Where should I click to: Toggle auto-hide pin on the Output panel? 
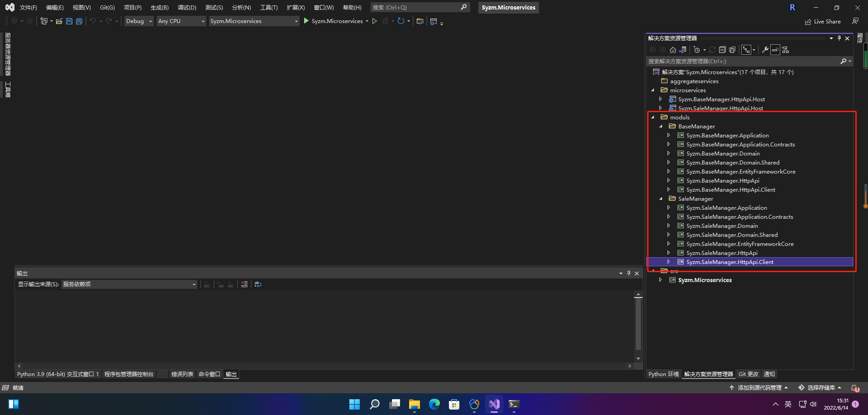pyautogui.click(x=629, y=274)
